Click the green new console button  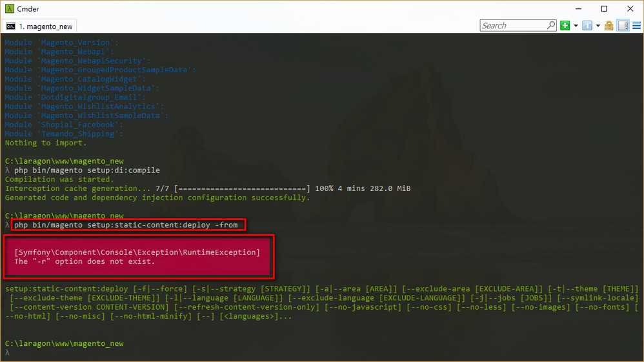coord(565,26)
